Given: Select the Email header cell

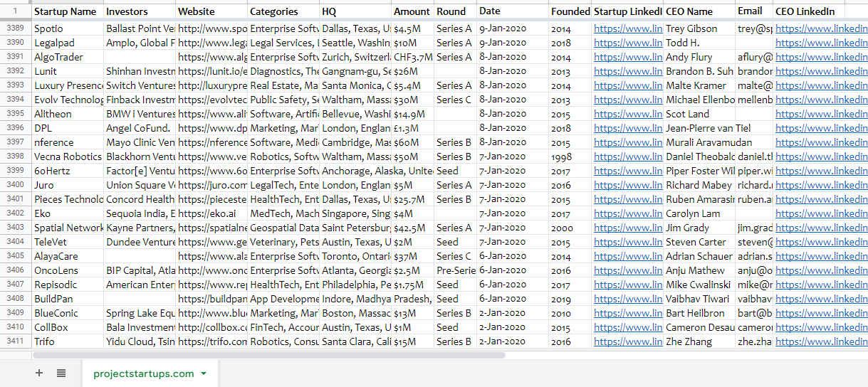Looking at the screenshot, I should tap(754, 11).
